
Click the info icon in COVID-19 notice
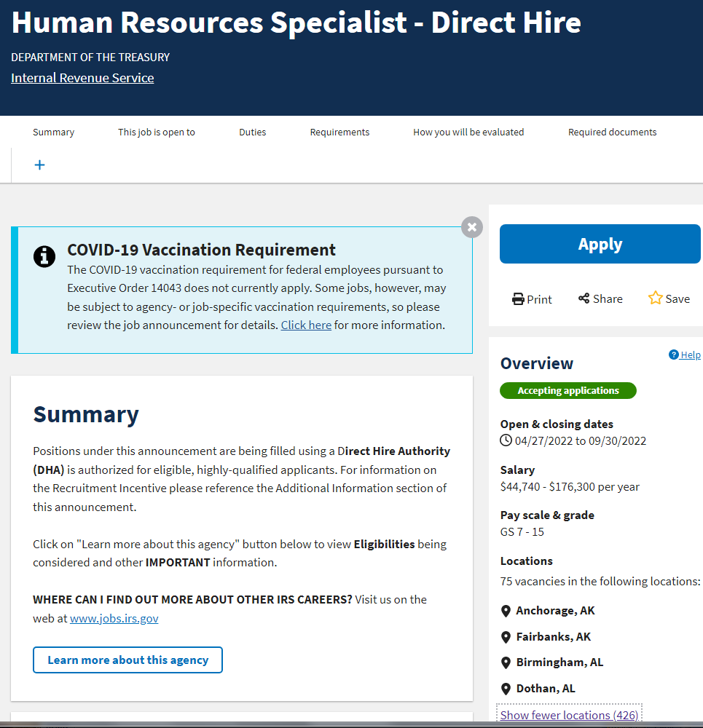(x=44, y=256)
